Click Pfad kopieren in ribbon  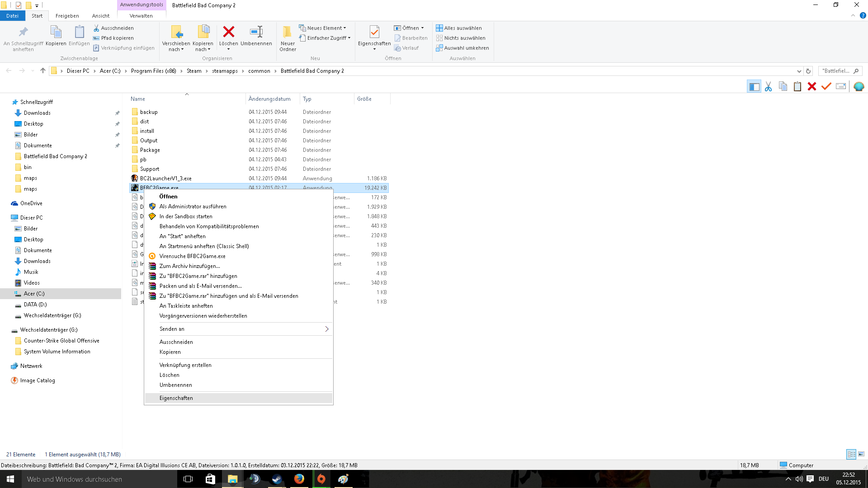point(113,38)
